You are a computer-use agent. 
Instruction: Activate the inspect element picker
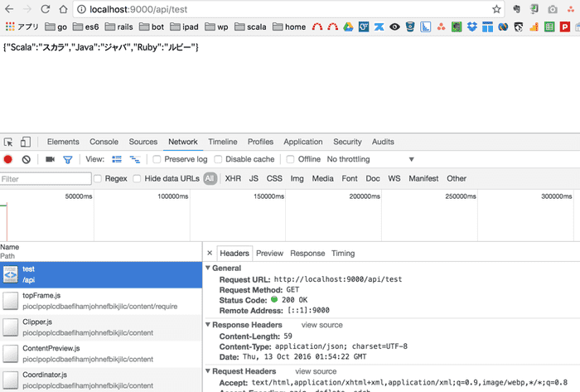click(x=8, y=142)
